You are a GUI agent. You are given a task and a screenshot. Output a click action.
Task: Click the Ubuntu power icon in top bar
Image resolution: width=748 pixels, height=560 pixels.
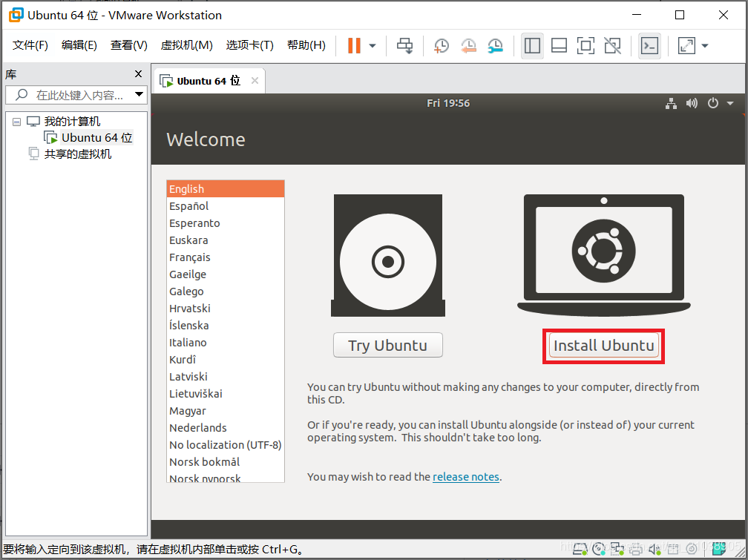point(712,103)
